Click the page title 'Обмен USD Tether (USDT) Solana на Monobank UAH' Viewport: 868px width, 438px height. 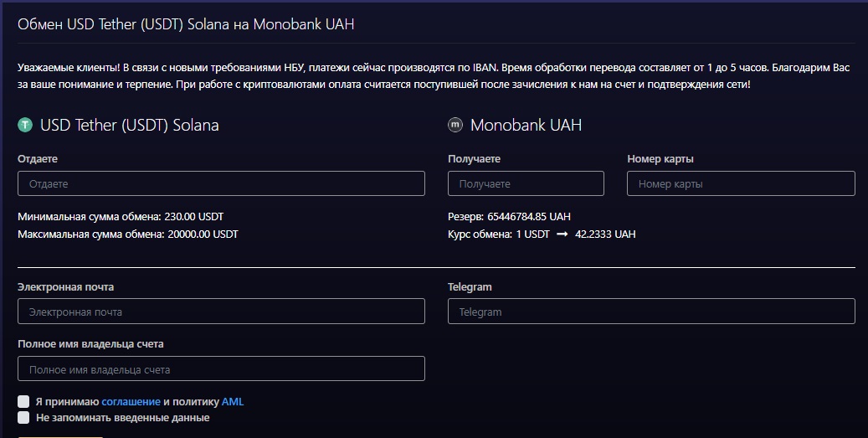[x=186, y=24]
